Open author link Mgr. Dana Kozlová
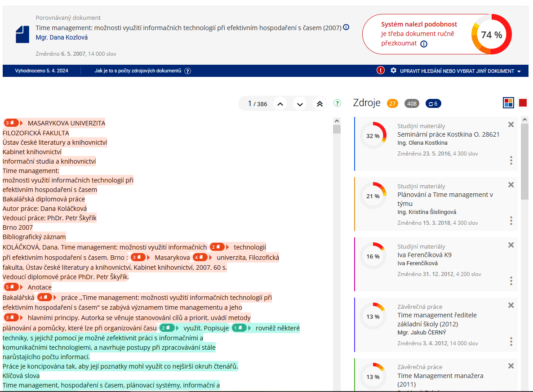Viewport: 533px width, 392px height. 62,37
